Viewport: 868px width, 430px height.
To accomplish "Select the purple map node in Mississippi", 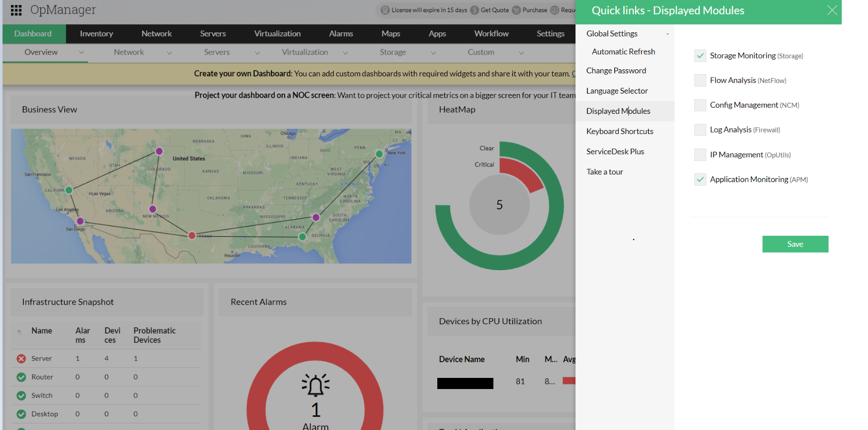I will [316, 218].
